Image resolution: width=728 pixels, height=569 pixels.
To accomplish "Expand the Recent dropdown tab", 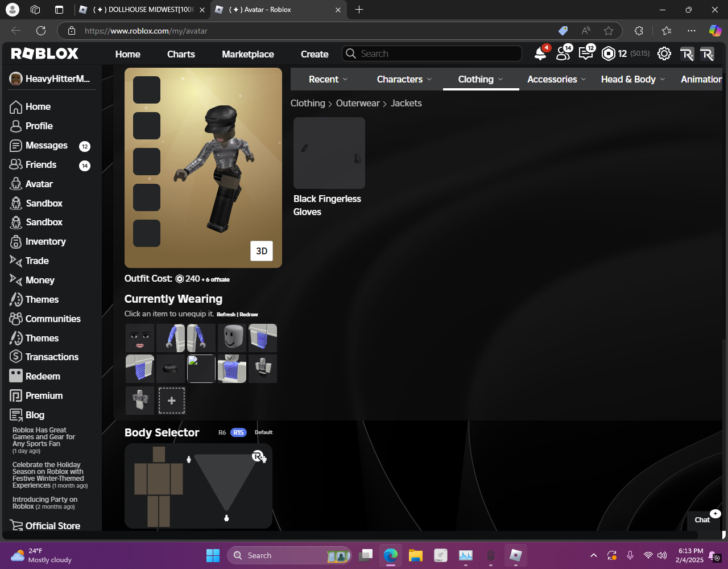I will point(328,79).
